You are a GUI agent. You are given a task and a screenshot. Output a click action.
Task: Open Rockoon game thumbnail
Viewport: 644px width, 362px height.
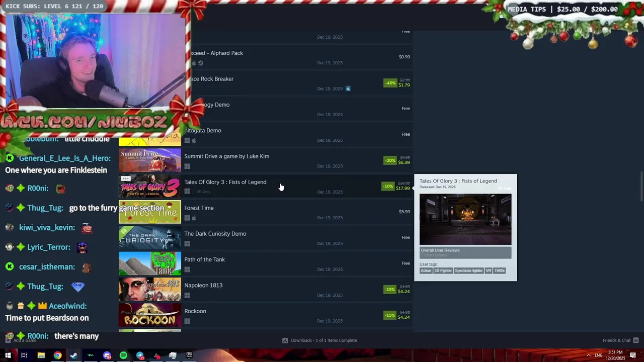click(150, 315)
